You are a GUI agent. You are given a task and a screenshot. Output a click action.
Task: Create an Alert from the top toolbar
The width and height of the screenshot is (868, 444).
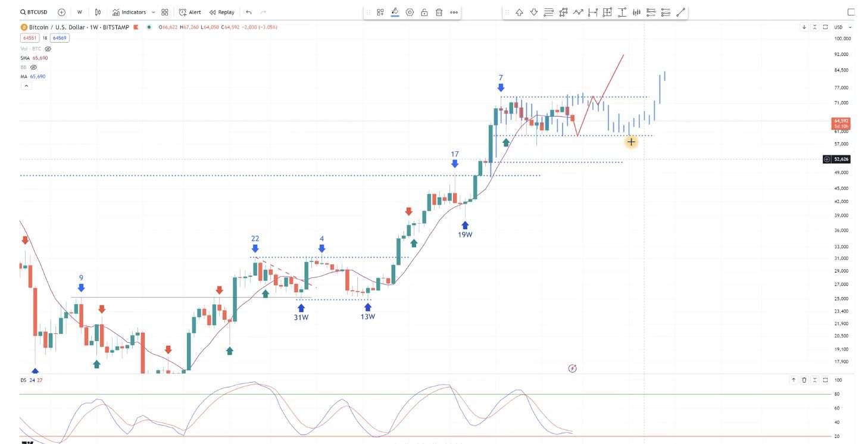(190, 12)
